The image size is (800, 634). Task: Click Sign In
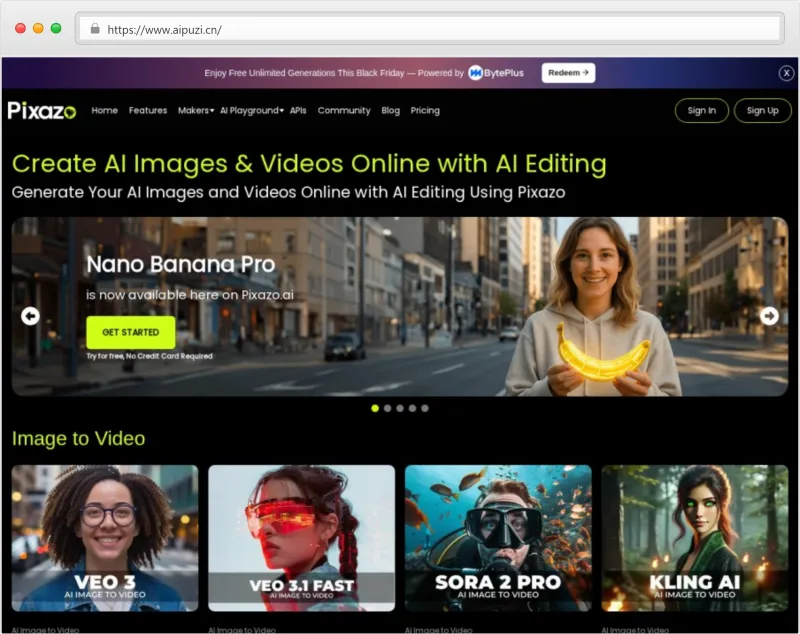tap(701, 111)
